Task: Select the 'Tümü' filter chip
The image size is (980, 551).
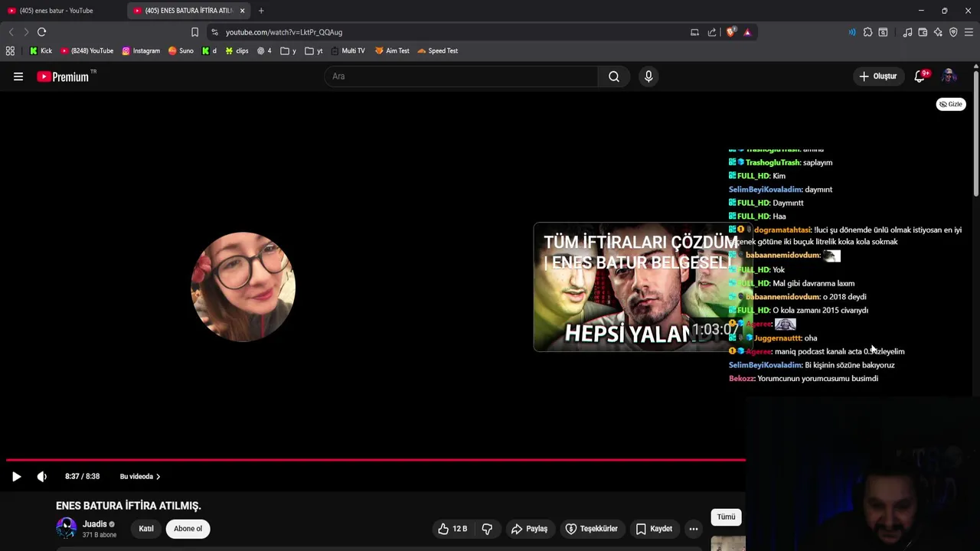Action: click(x=726, y=517)
